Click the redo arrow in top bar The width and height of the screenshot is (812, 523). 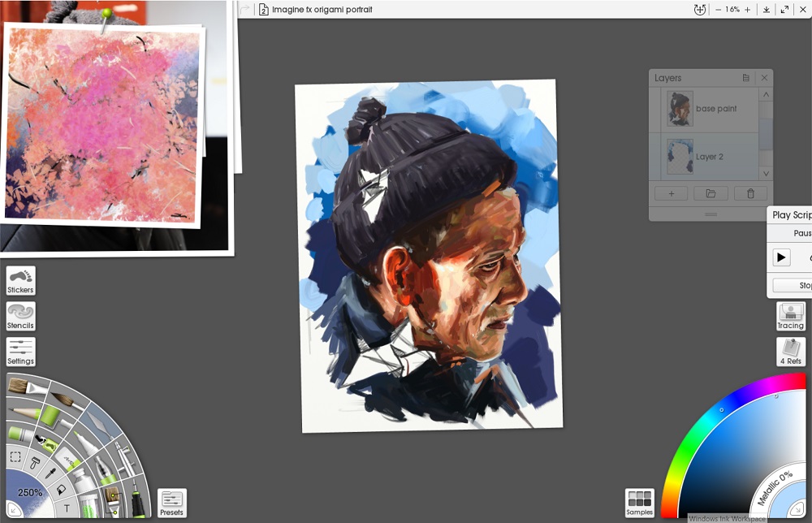point(245,9)
